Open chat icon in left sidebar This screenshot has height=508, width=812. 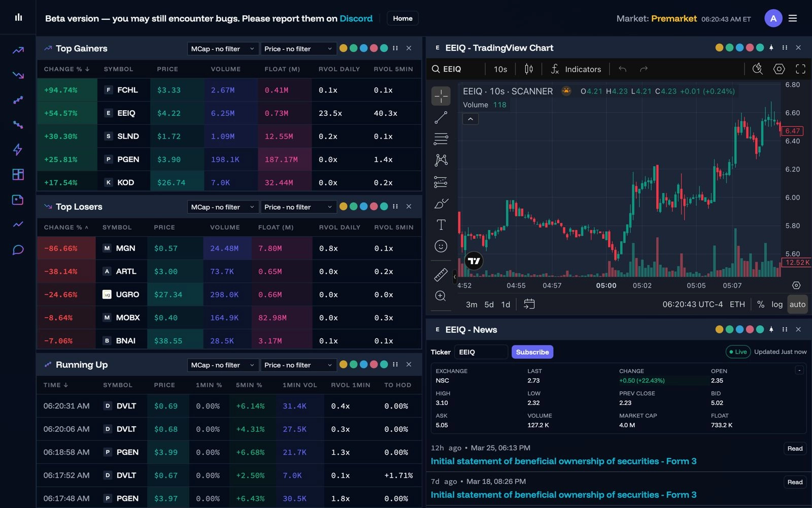(x=18, y=250)
